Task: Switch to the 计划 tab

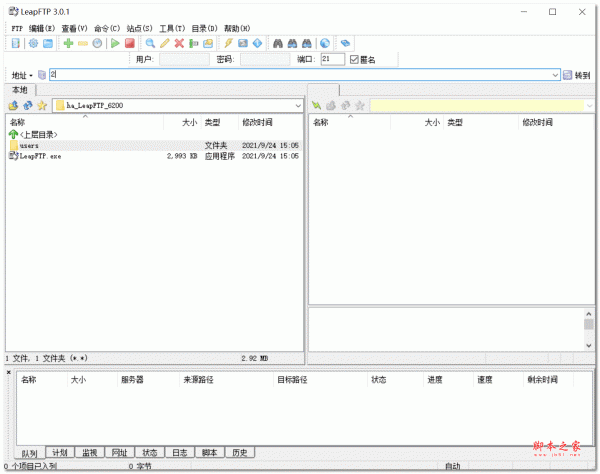Action: pyautogui.click(x=60, y=453)
